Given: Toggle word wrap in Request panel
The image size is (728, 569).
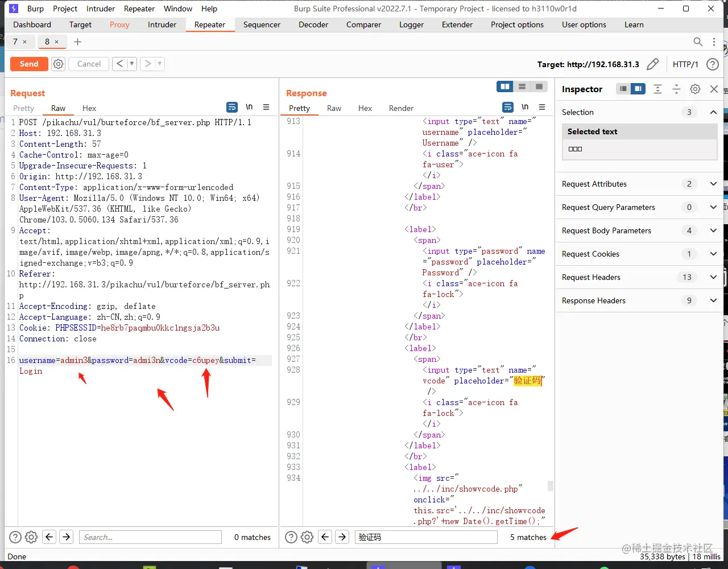Looking at the screenshot, I should point(232,107).
